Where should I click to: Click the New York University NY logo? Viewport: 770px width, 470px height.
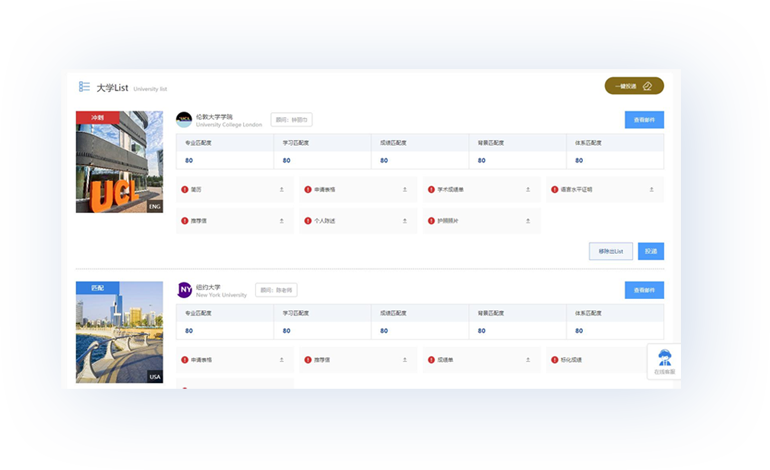pos(185,290)
